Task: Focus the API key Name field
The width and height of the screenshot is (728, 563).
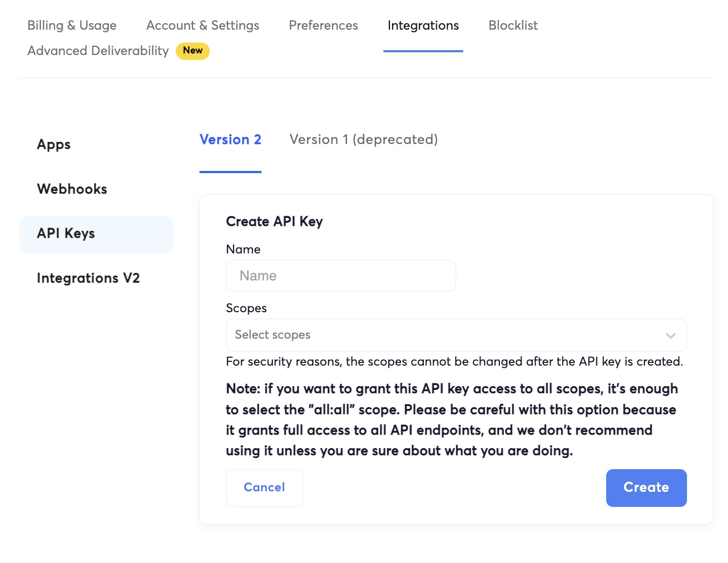Action: tap(341, 276)
